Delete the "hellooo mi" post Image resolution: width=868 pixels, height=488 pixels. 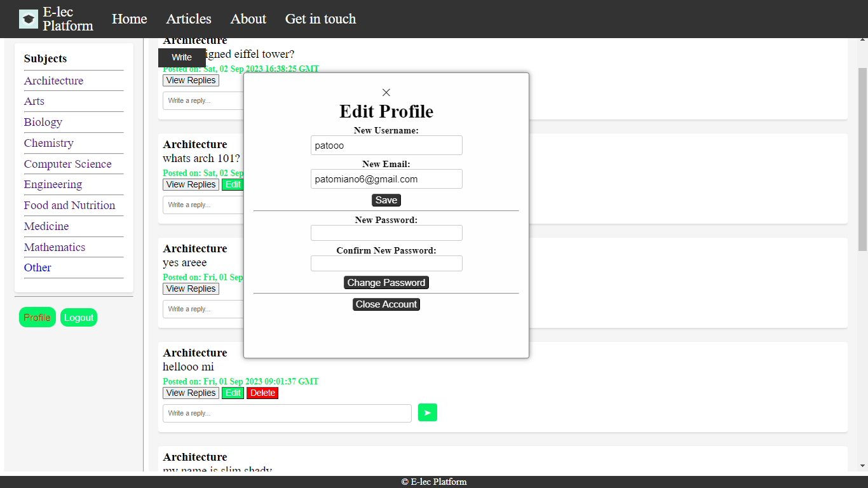pos(262,393)
